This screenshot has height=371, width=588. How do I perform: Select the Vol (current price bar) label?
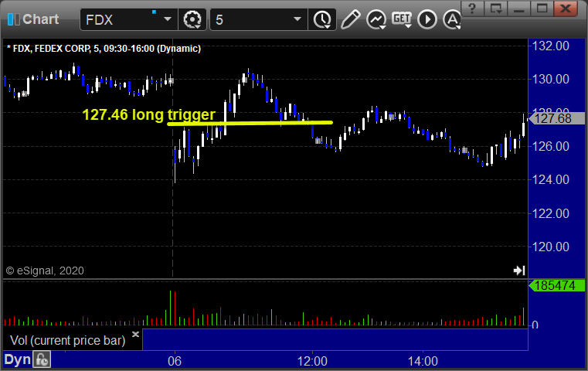[67, 340]
